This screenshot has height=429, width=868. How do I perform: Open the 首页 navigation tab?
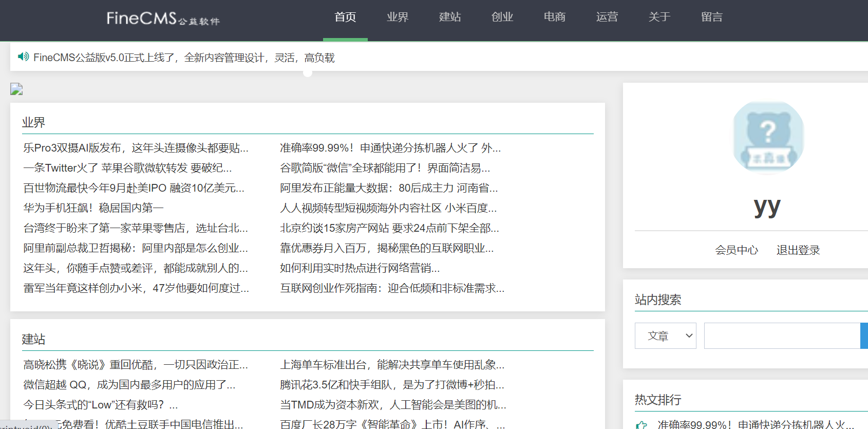tap(345, 17)
